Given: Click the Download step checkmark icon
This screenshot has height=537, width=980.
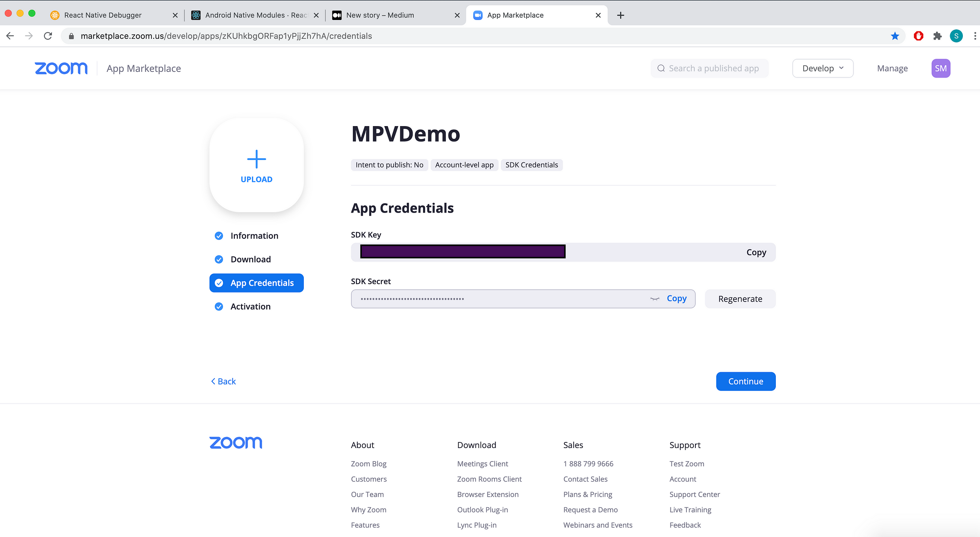Looking at the screenshot, I should (219, 260).
